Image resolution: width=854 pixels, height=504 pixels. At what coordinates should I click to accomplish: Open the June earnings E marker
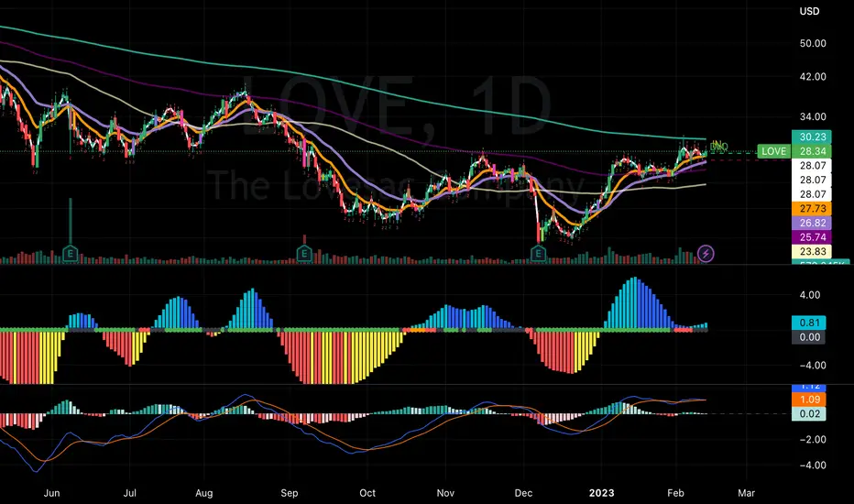[x=70, y=253]
